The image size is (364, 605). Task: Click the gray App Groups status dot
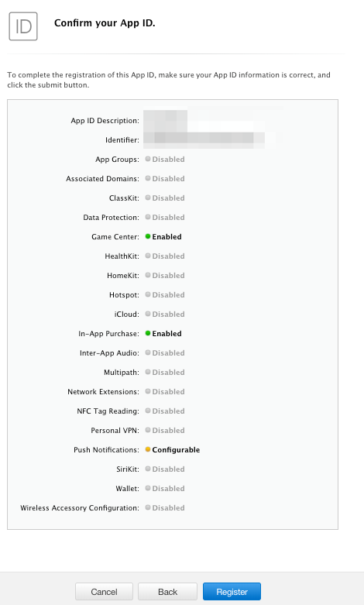tap(148, 159)
